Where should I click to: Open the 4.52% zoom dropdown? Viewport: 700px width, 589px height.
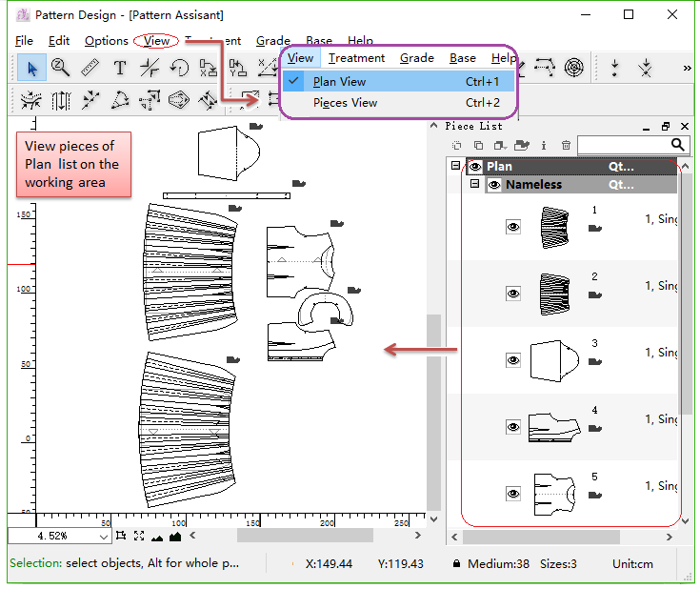pos(104,536)
